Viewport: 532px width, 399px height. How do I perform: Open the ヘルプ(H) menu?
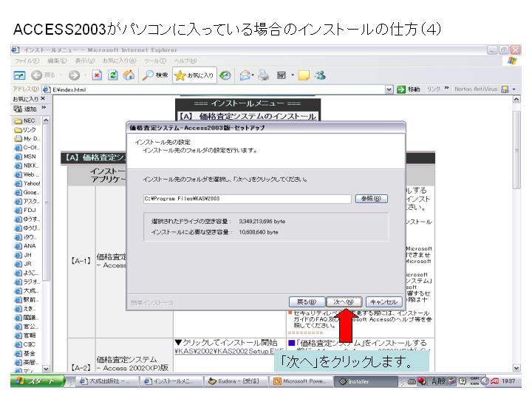click(x=185, y=61)
